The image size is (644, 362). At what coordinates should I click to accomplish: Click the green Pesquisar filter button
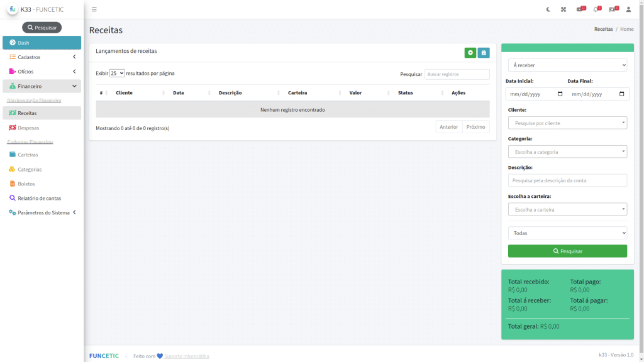[x=568, y=251]
